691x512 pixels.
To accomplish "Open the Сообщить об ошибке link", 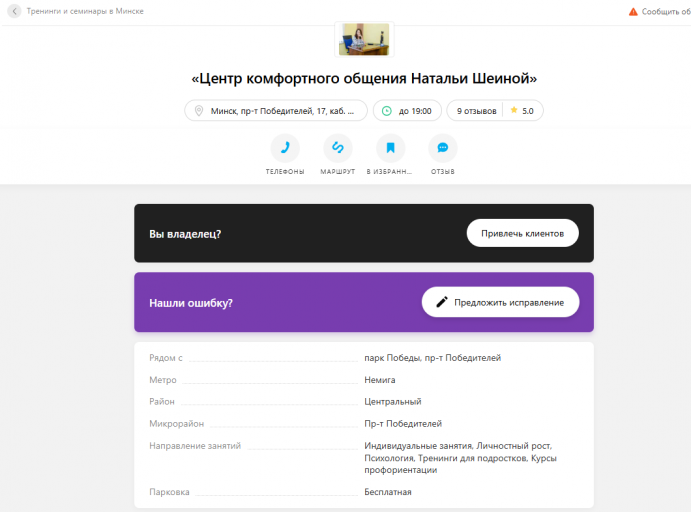I will click(x=666, y=12).
